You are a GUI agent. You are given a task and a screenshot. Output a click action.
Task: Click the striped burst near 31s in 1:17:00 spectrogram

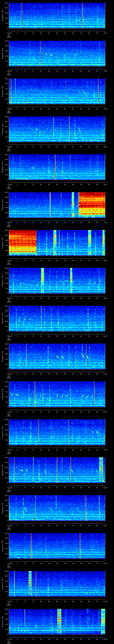pos(59,621)
